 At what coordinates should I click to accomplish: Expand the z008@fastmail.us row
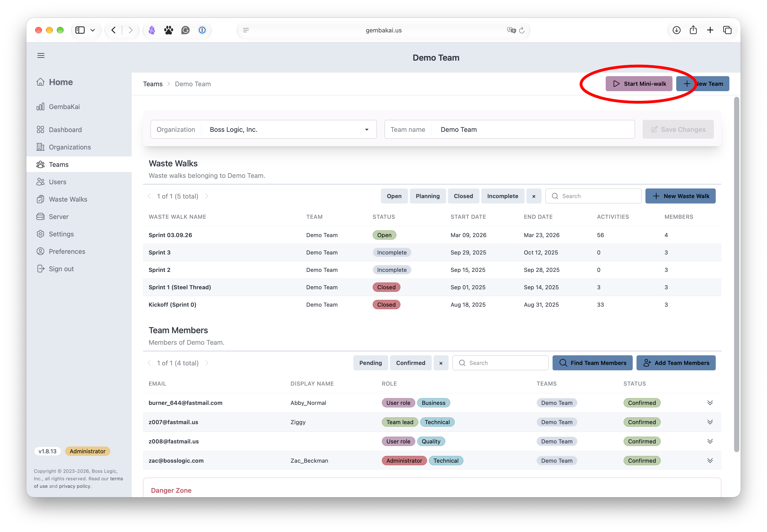710,441
